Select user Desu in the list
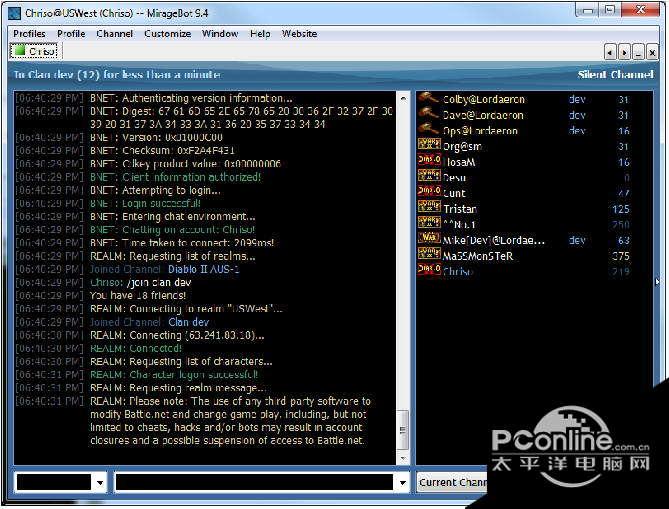The width and height of the screenshot is (669, 509). (454, 178)
